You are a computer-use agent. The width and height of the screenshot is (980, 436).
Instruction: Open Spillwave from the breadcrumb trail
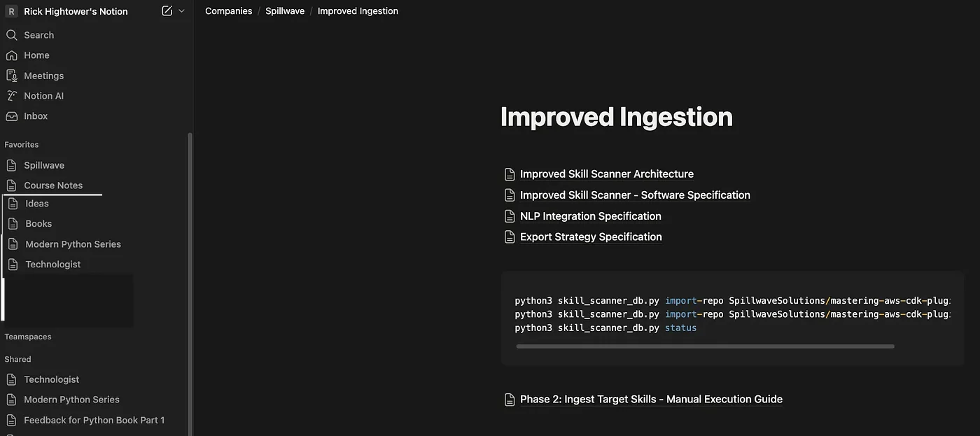(284, 10)
